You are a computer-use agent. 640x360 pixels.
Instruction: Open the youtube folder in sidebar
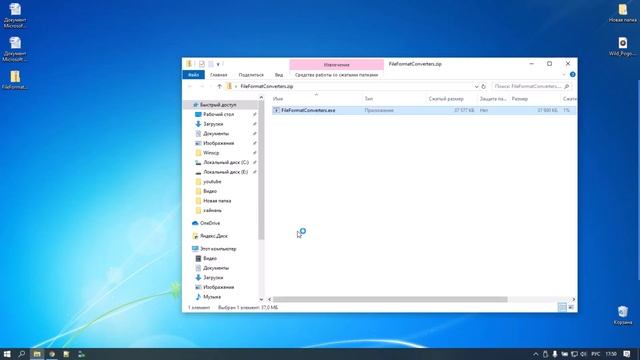pyautogui.click(x=212, y=182)
